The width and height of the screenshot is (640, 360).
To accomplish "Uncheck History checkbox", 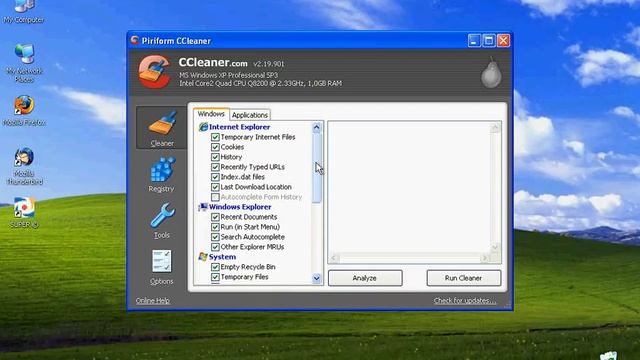I will (x=215, y=157).
